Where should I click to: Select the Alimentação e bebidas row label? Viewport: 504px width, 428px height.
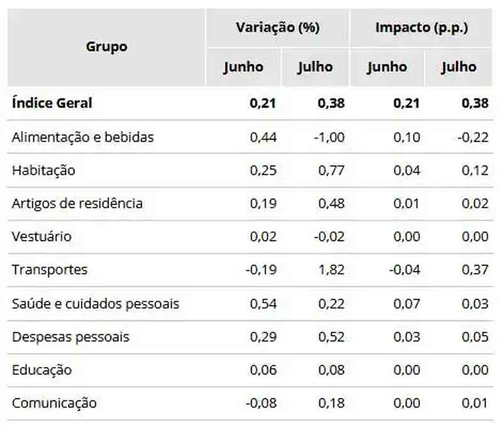tap(83, 137)
